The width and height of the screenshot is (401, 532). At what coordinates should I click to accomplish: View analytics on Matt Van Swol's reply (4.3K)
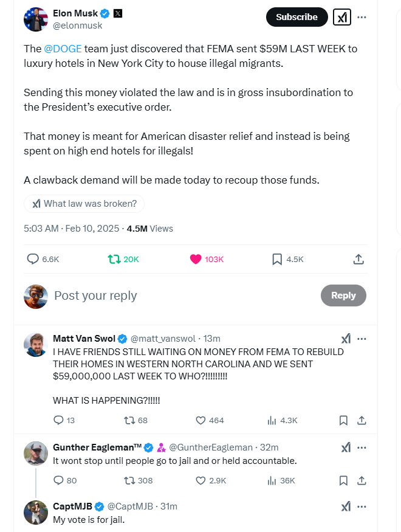point(272,420)
